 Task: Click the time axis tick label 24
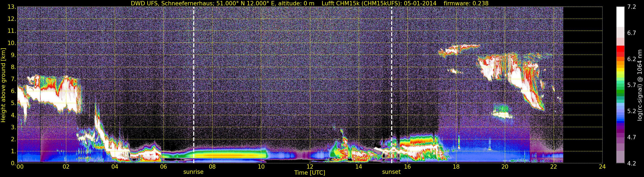(x=602, y=167)
